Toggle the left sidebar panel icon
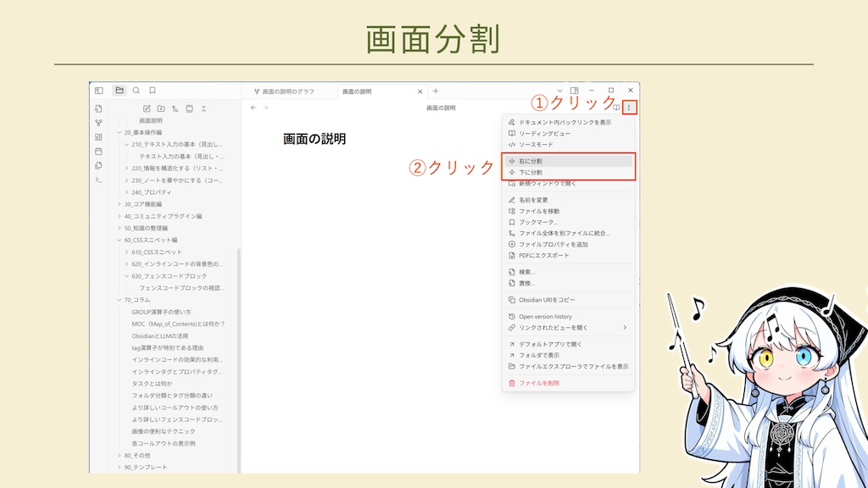 click(x=98, y=91)
